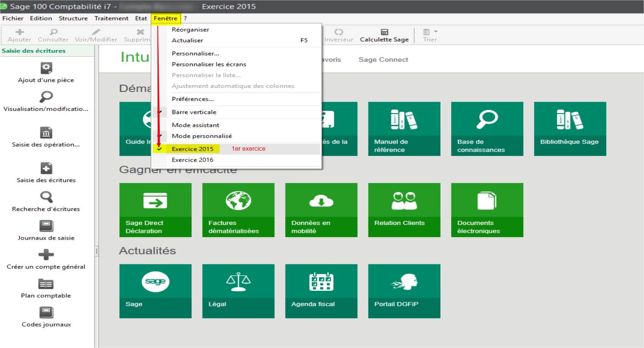Viewport: 644px width, 348px height.
Task: Click the Créer un compte général icon
Action: 46,255
